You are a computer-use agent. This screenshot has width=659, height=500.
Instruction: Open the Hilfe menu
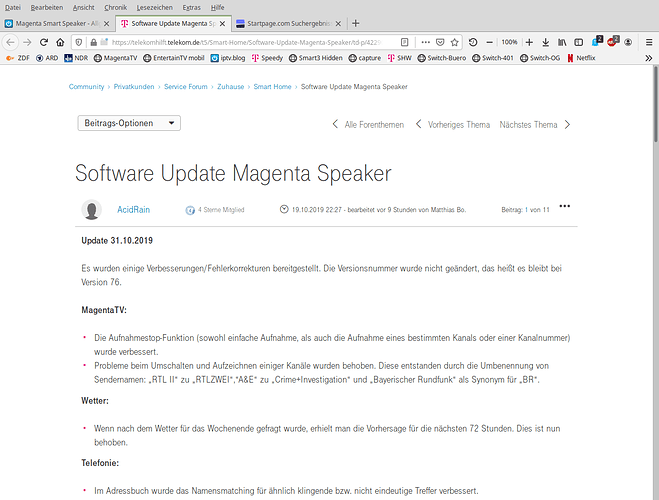tap(217, 7)
